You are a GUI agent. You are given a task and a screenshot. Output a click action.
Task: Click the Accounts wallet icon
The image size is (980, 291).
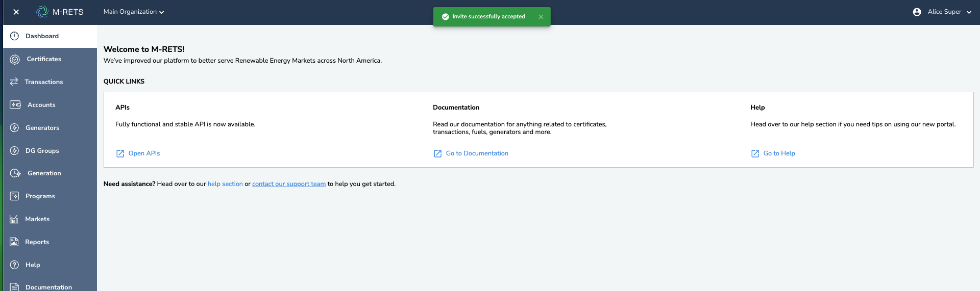pos(15,104)
